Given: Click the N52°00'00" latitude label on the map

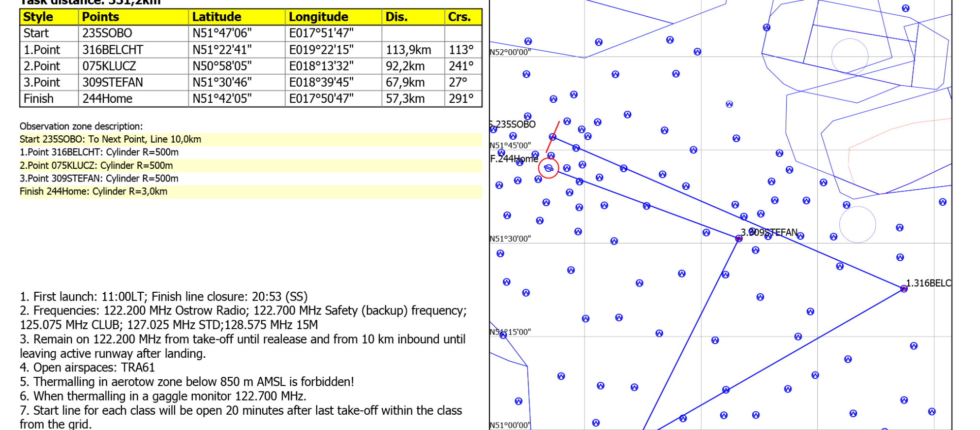Looking at the screenshot, I should 510,52.
